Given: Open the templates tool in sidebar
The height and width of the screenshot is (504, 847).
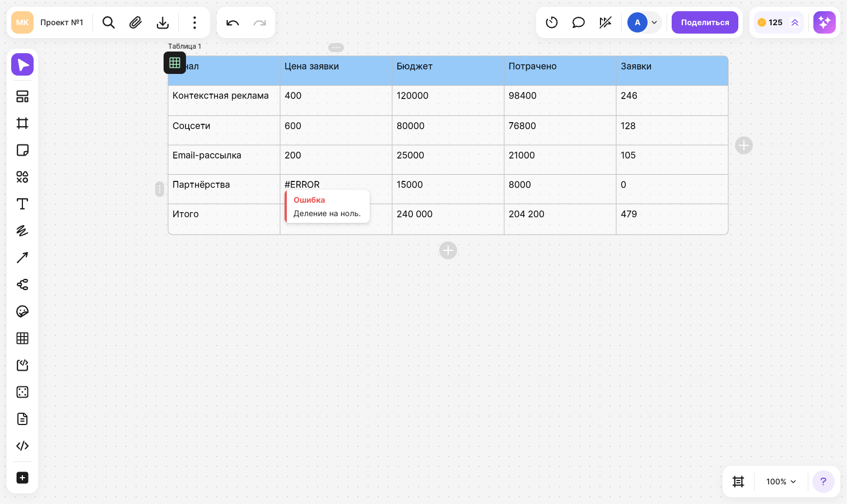Looking at the screenshot, I should [x=22, y=96].
